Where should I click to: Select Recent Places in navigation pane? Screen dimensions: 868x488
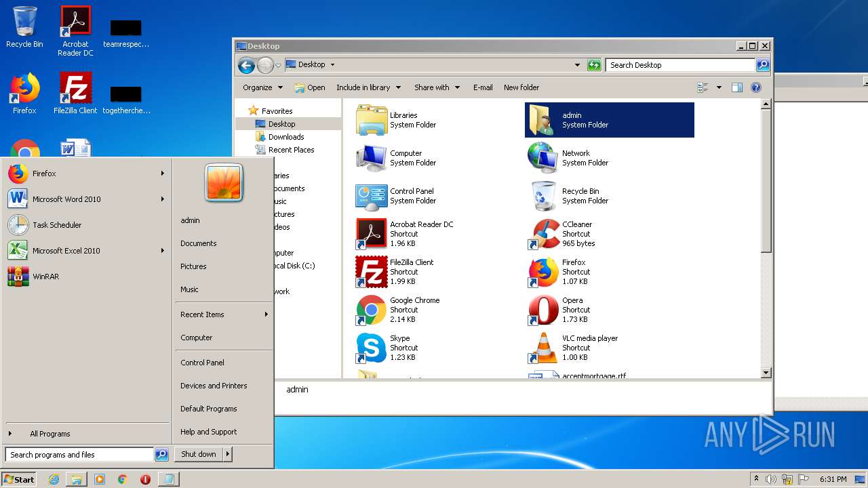[291, 150]
